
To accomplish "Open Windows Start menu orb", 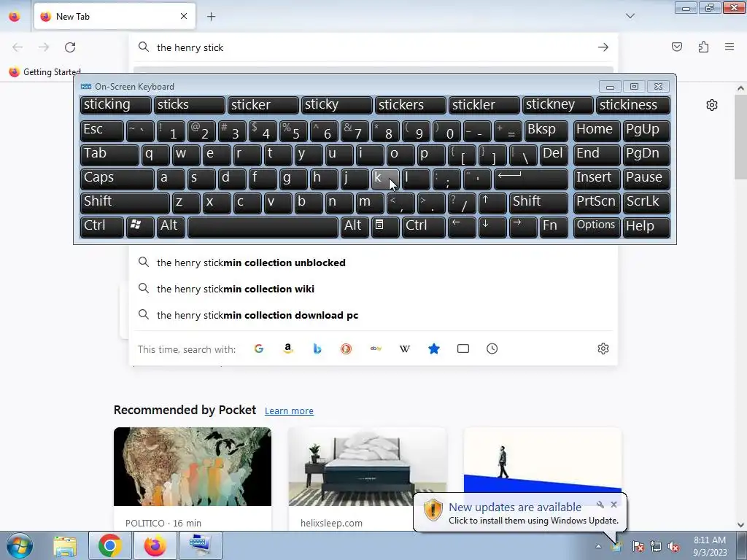I will point(20,545).
